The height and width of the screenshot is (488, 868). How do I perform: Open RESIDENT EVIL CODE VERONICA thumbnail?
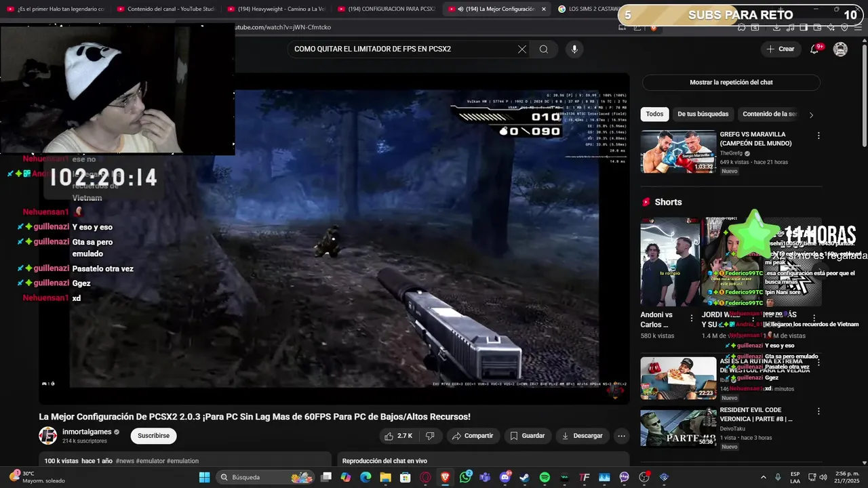pos(678,428)
